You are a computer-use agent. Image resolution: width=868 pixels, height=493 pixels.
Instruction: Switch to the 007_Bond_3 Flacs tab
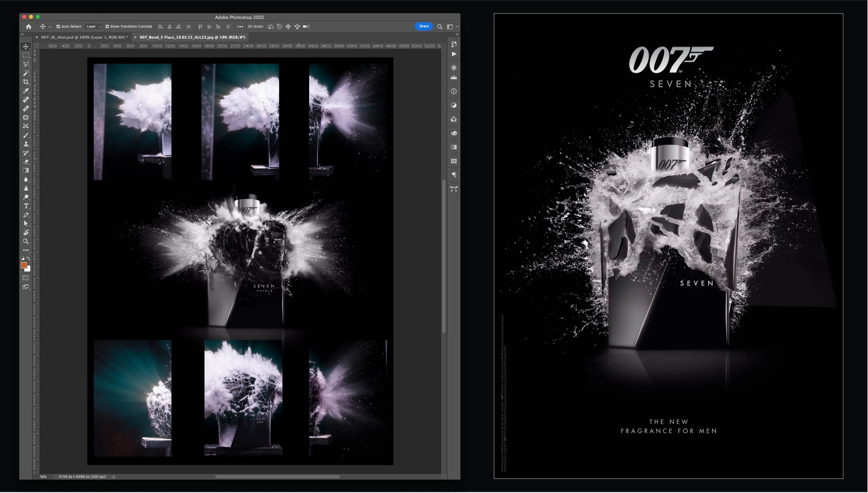[x=193, y=37]
